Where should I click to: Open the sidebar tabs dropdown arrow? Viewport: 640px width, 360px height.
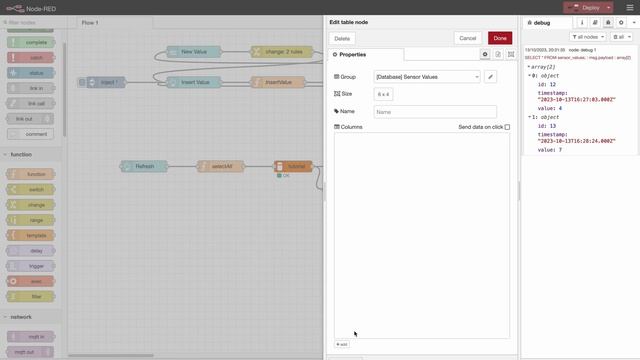[x=634, y=23]
